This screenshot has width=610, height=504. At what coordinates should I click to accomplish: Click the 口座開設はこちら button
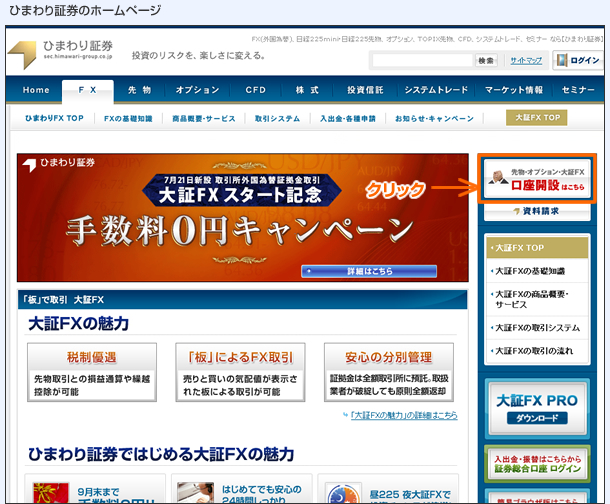click(537, 180)
